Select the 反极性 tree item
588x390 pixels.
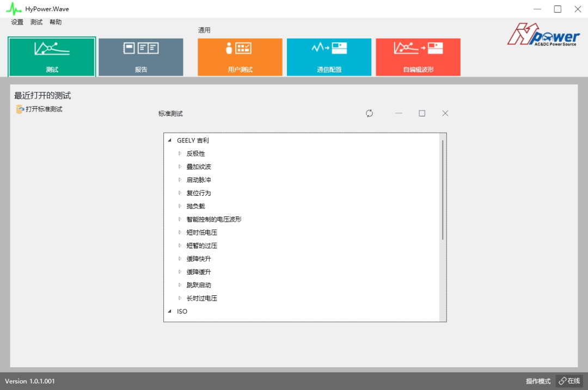(x=196, y=153)
